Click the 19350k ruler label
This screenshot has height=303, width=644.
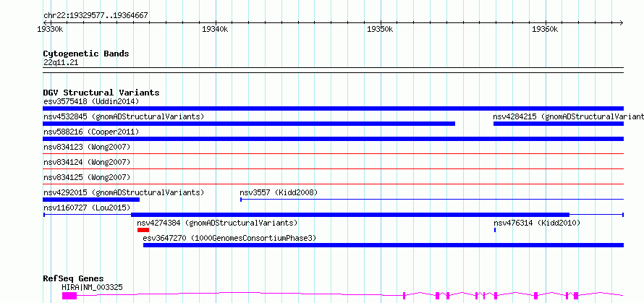pos(381,29)
